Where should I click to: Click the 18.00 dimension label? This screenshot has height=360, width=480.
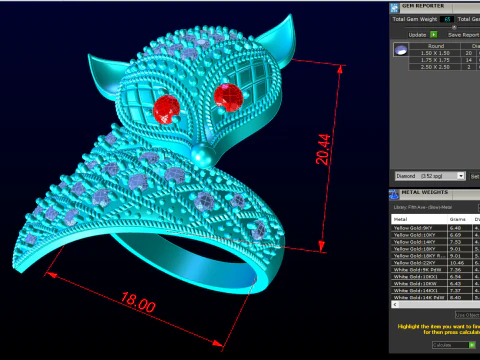[x=138, y=302]
